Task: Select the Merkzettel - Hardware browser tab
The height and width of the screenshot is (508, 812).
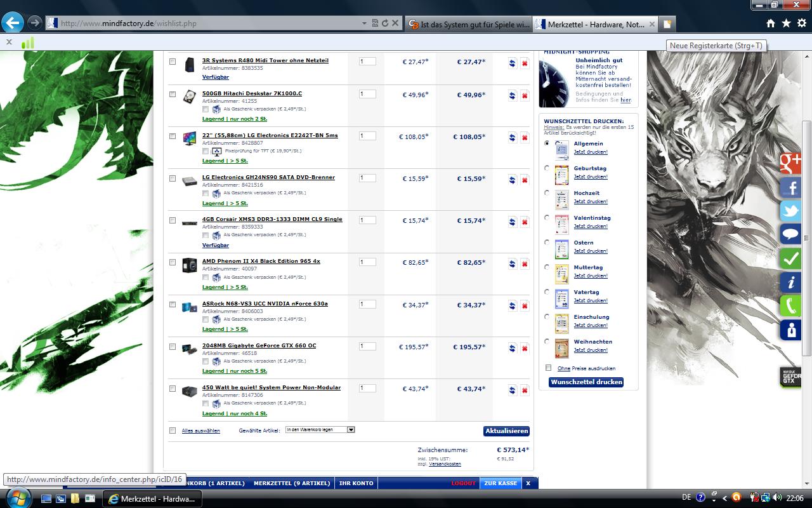Action: 596,24
